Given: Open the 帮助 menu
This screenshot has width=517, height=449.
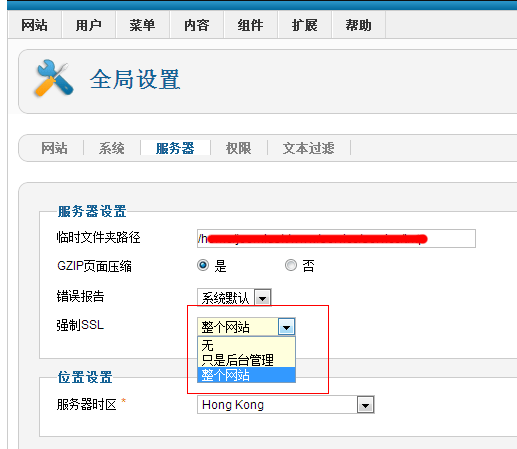Looking at the screenshot, I should point(359,25).
